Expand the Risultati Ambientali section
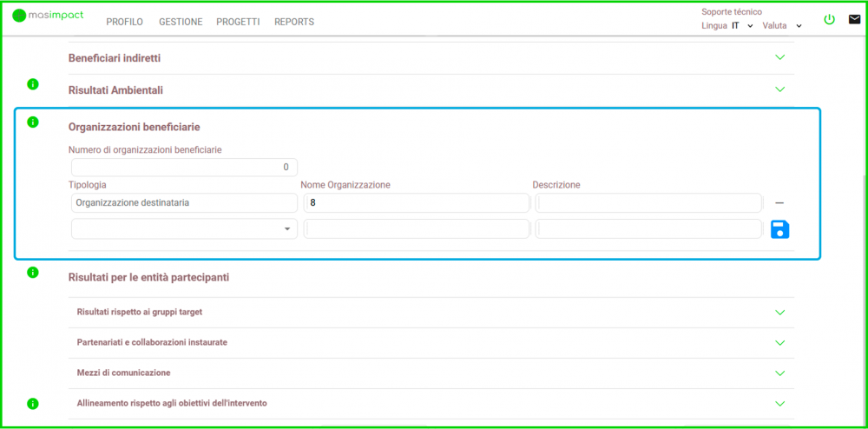 coord(779,89)
